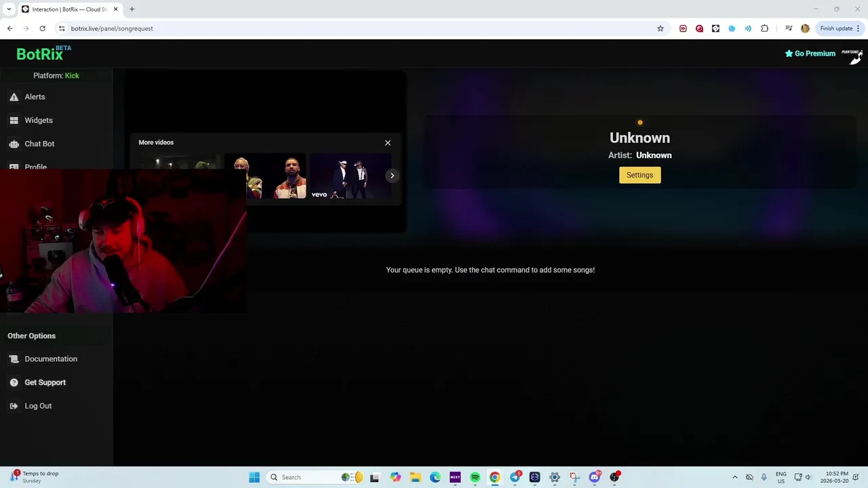Click the Alerts warning triangle icon
Image resolution: width=868 pixels, height=488 pixels.
pyautogui.click(x=14, y=97)
